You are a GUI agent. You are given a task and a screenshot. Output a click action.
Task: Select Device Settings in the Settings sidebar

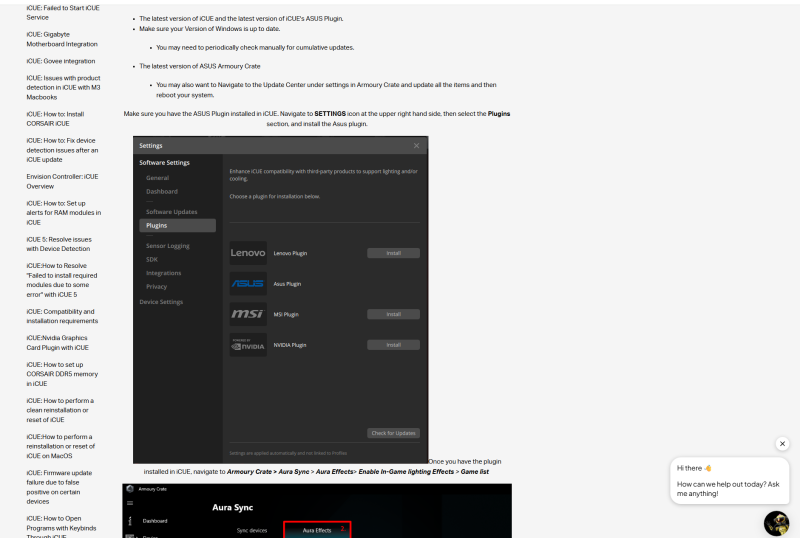(161, 302)
